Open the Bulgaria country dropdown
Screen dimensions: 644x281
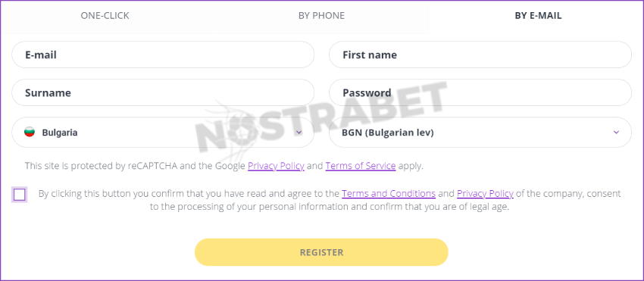[163, 133]
